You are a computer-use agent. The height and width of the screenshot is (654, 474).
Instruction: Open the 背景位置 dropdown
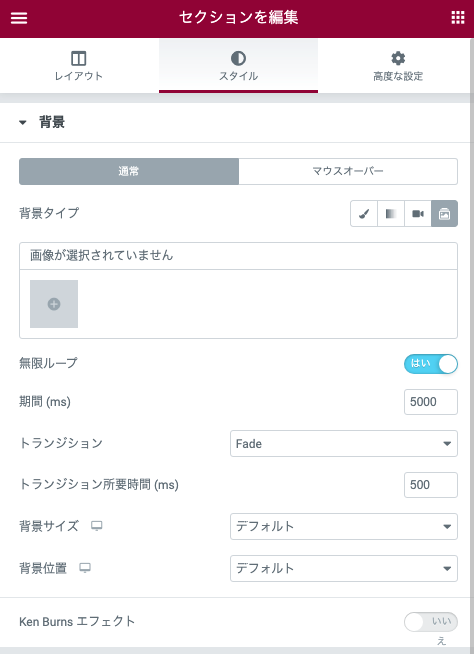(x=344, y=568)
